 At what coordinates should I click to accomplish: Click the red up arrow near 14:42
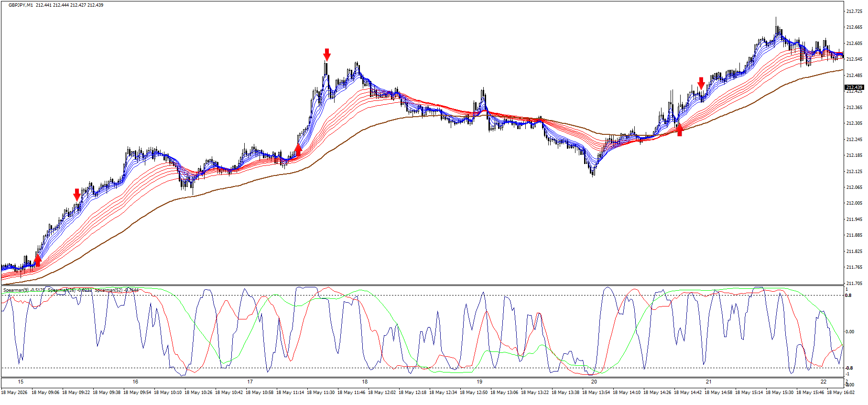pyautogui.click(x=680, y=130)
